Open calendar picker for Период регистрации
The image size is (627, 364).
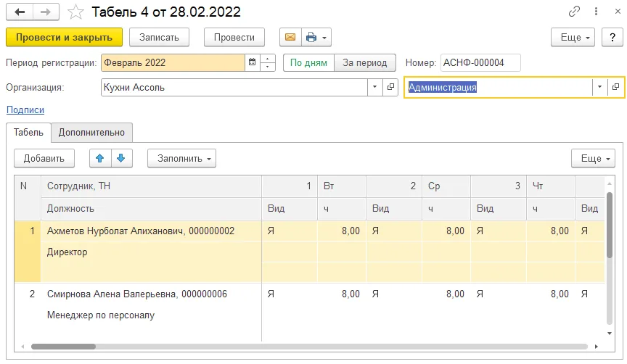tap(253, 62)
